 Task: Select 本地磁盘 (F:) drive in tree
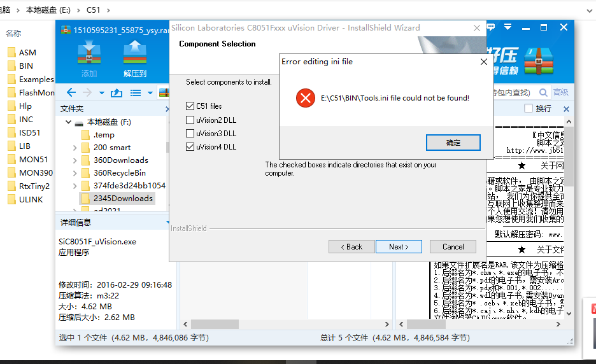pyautogui.click(x=109, y=122)
